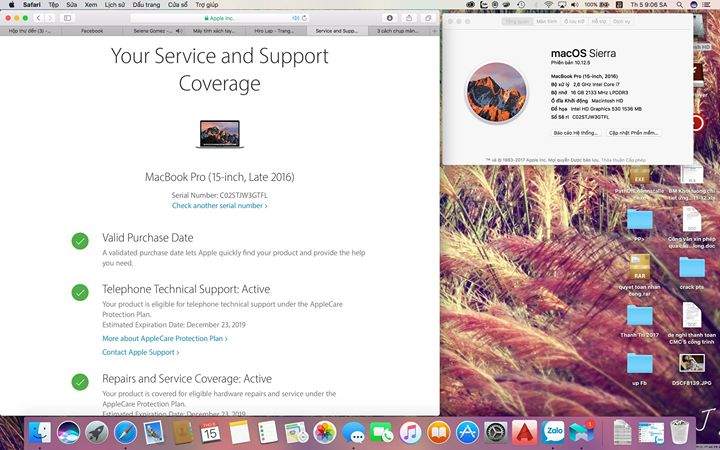The image size is (720, 450).
Task: Mute audio in Selena Gomez tab
Action: [178, 31]
